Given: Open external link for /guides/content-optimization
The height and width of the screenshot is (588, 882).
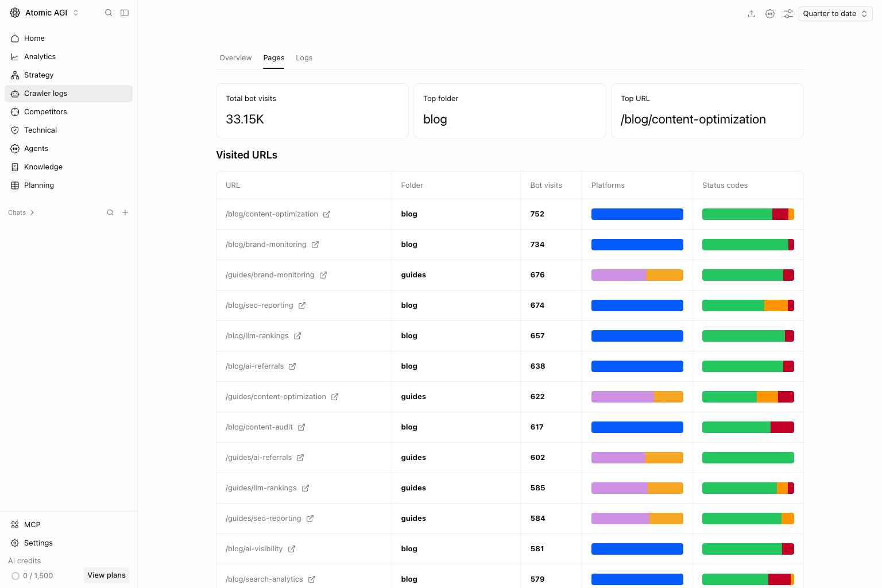Looking at the screenshot, I should click(335, 397).
